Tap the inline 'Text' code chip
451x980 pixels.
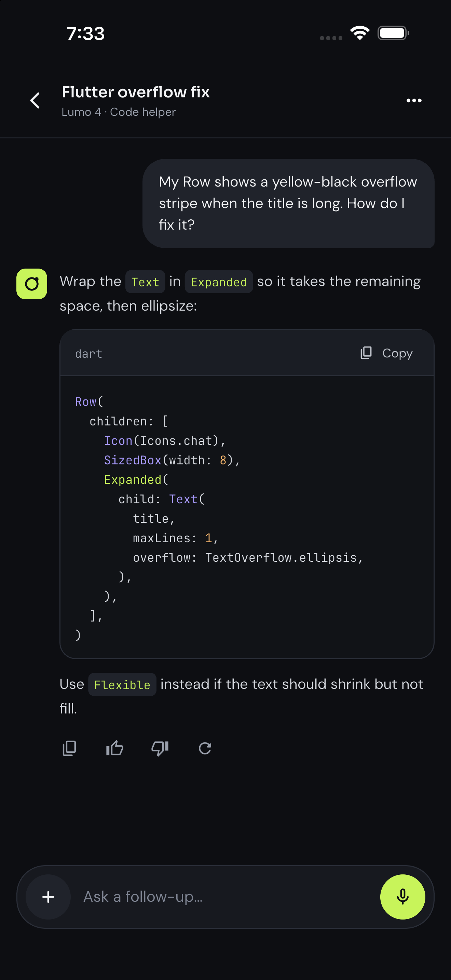pyautogui.click(x=145, y=282)
